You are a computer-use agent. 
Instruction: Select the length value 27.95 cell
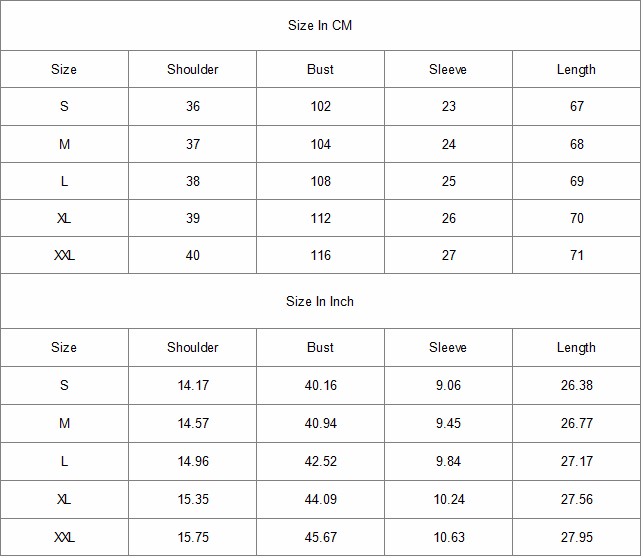[x=577, y=538]
